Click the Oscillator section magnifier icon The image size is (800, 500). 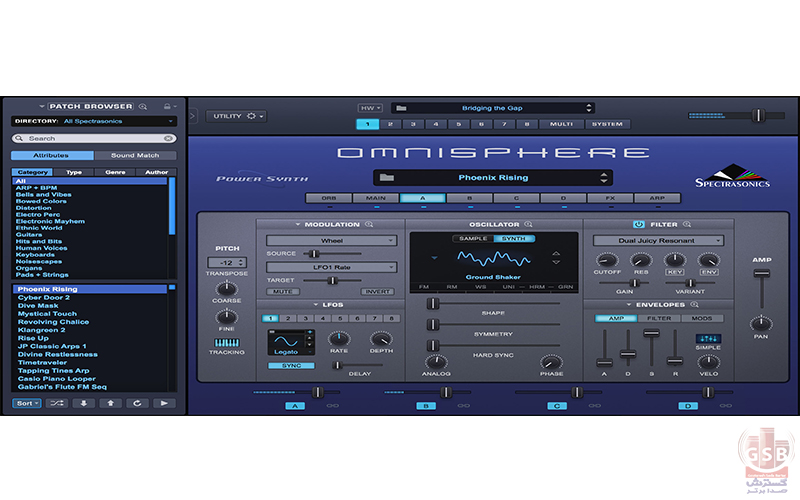pyautogui.click(x=528, y=225)
